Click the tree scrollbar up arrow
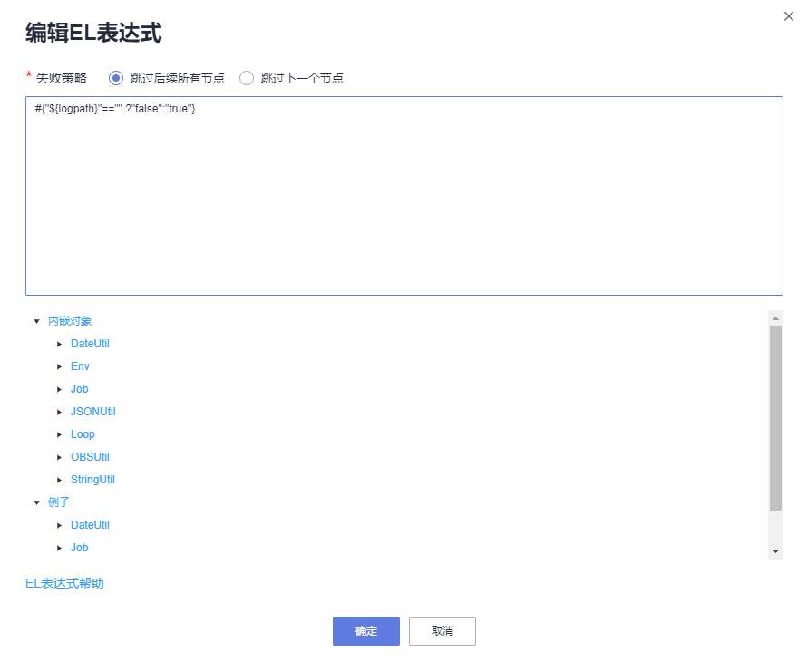 click(x=775, y=318)
